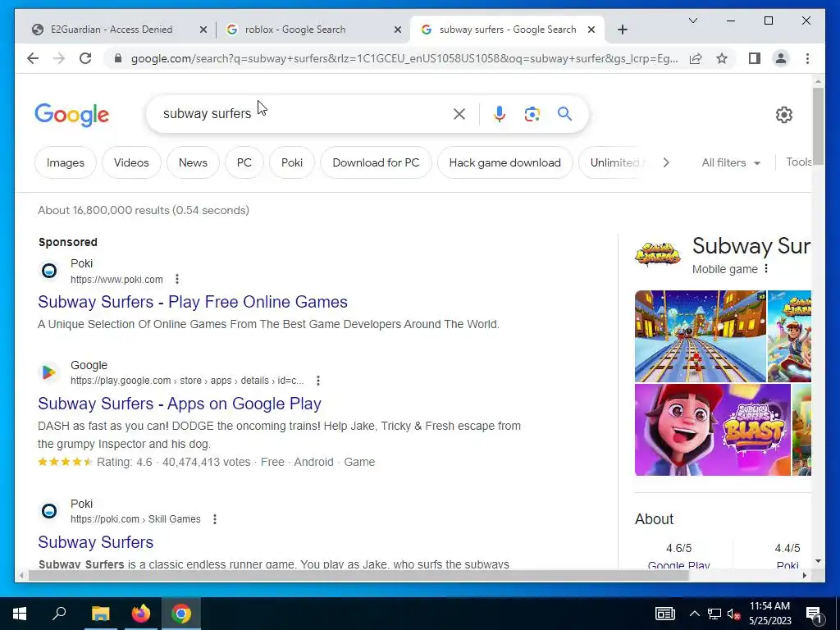The height and width of the screenshot is (630, 840).
Task: Click the horizontal scrollbar thumb
Action: (x=358, y=575)
